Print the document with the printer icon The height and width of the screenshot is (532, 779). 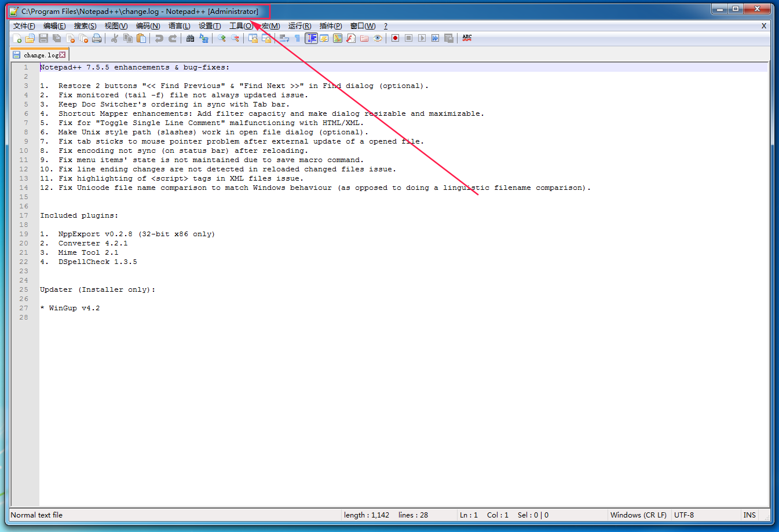[97, 38]
